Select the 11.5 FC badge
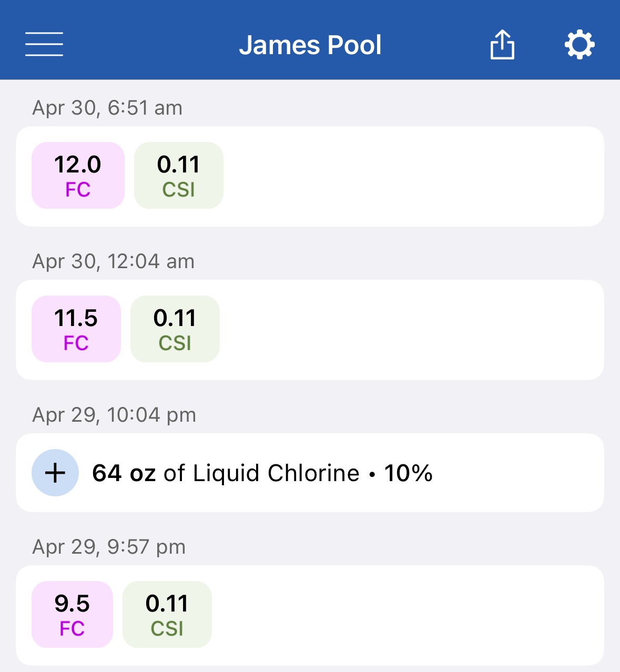The width and height of the screenshot is (620, 672). tap(76, 329)
